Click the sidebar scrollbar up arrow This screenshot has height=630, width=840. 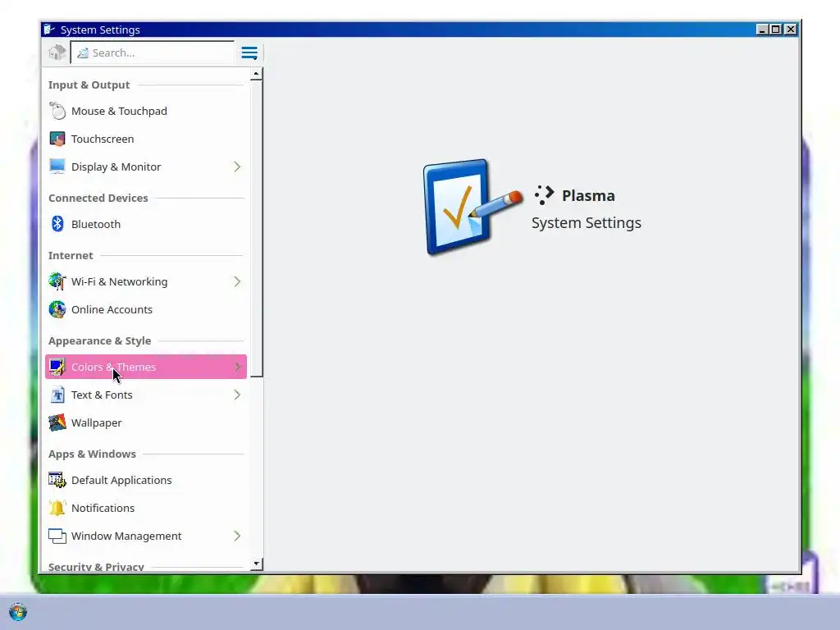(x=256, y=73)
